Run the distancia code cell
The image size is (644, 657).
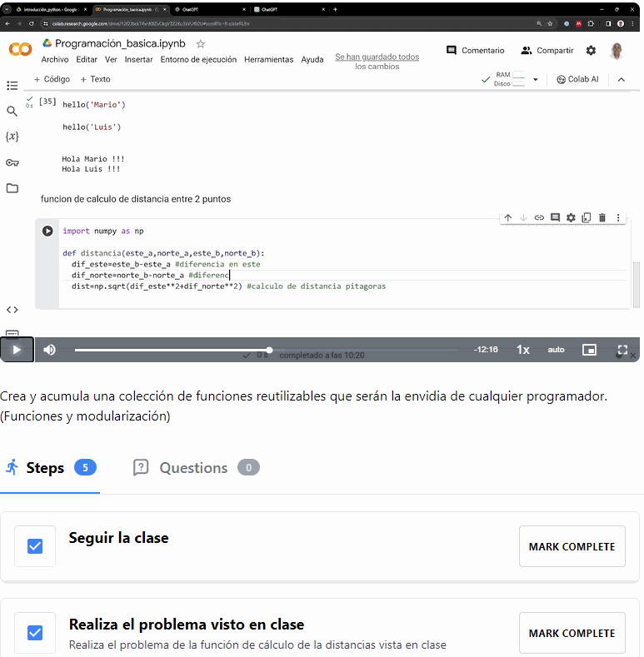(47, 231)
